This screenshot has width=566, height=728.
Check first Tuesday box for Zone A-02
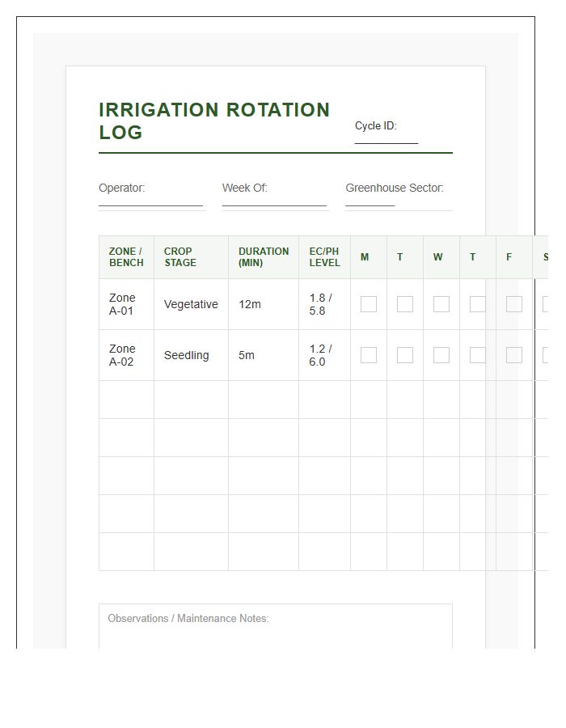(x=405, y=355)
